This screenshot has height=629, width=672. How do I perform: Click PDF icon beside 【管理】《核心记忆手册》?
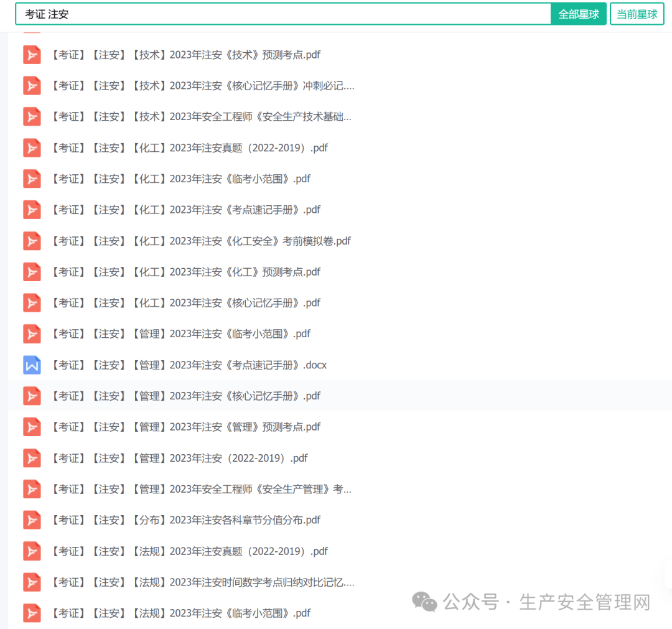coord(32,396)
